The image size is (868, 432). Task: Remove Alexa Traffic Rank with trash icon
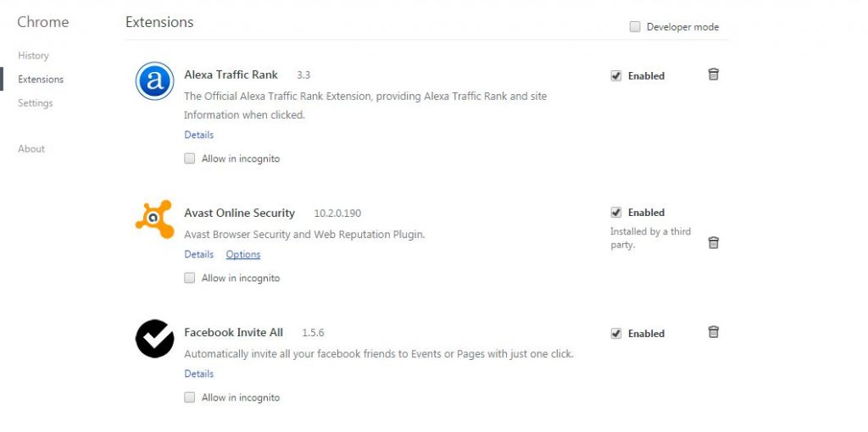tap(713, 75)
